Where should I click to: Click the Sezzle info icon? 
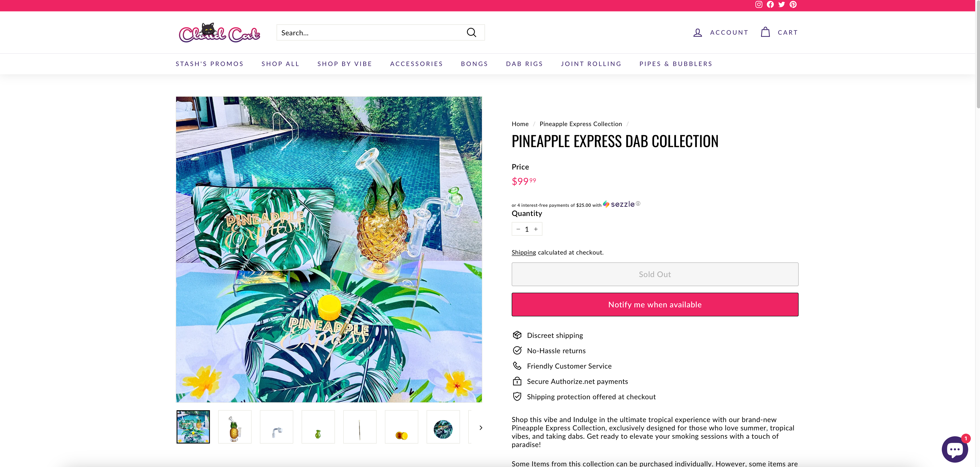pos(638,204)
